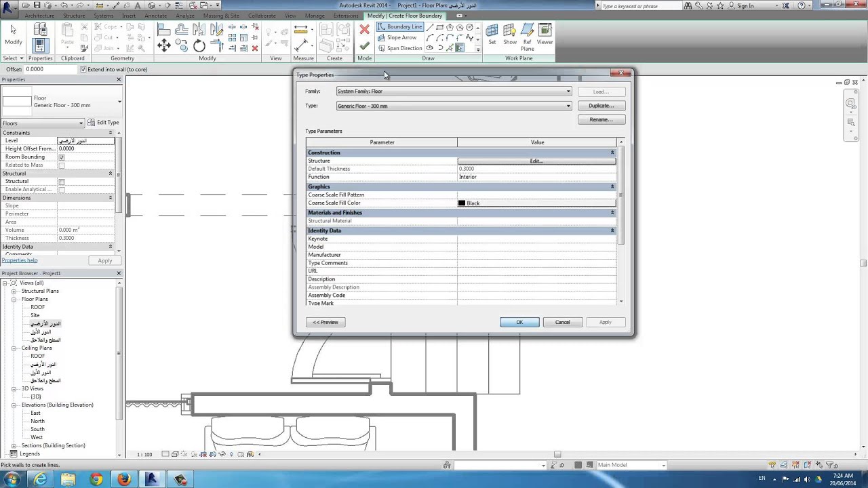Select the Offset tool in Modify panel

181,29
